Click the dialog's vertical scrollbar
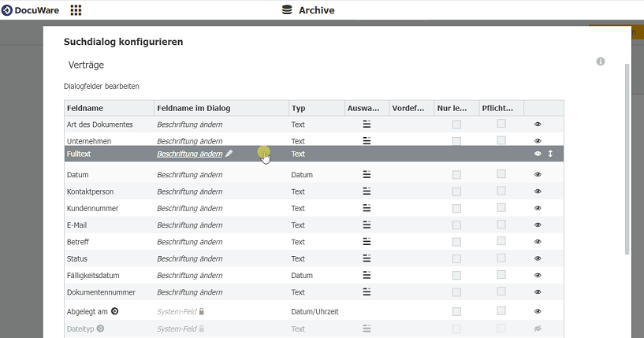 click(x=627, y=158)
